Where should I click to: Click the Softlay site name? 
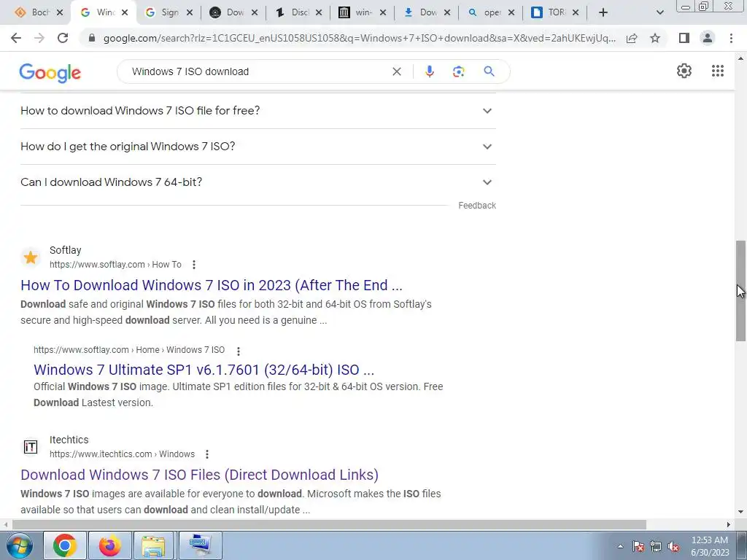pyautogui.click(x=65, y=250)
